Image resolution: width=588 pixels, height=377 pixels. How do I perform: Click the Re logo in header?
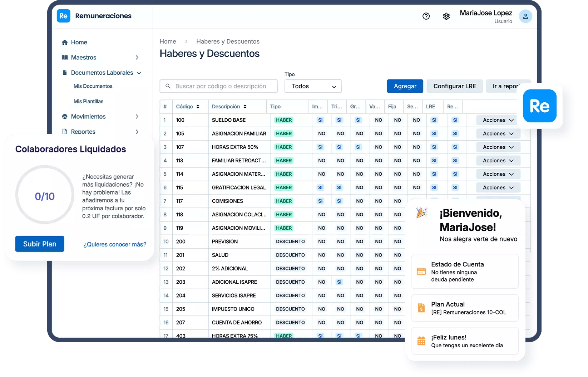(x=64, y=16)
